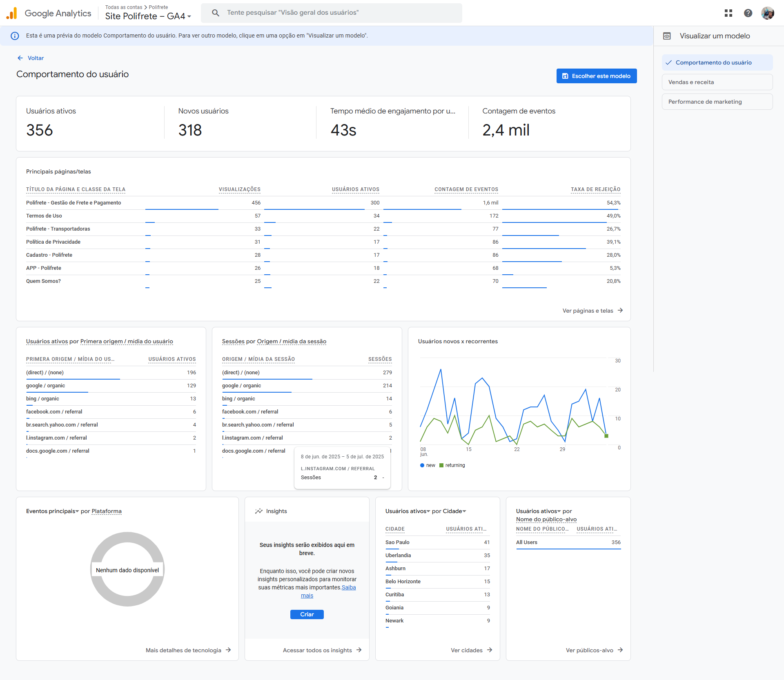Click arrow icon beside Ver públicos-alvo

pyautogui.click(x=620, y=650)
